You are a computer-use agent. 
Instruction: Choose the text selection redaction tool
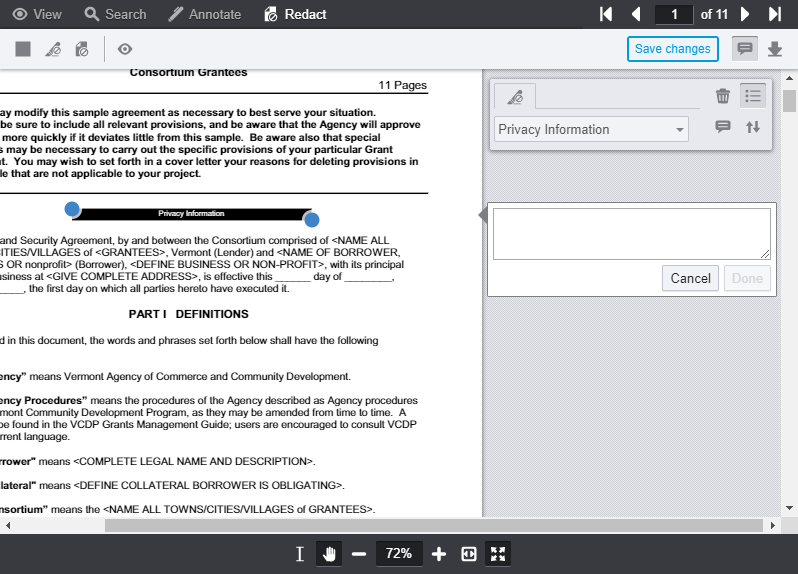point(53,49)
